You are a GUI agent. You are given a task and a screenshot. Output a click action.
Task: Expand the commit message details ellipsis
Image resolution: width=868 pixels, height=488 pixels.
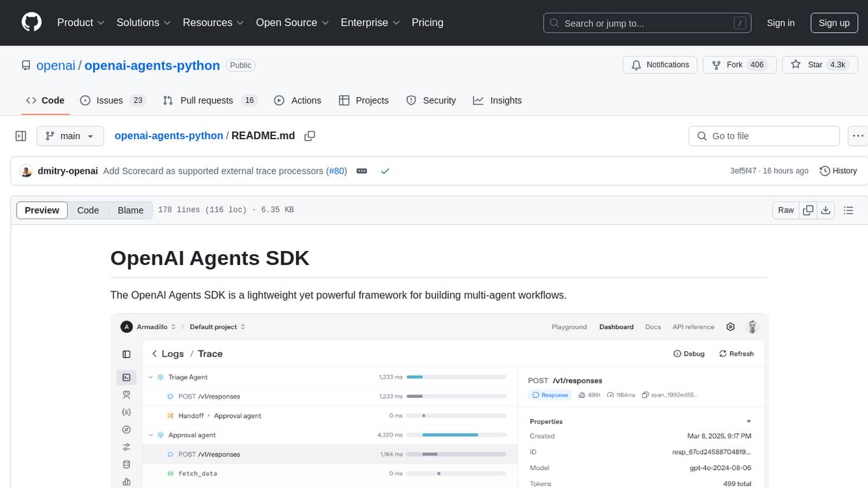pyautogui.click(x=362, y=171)
